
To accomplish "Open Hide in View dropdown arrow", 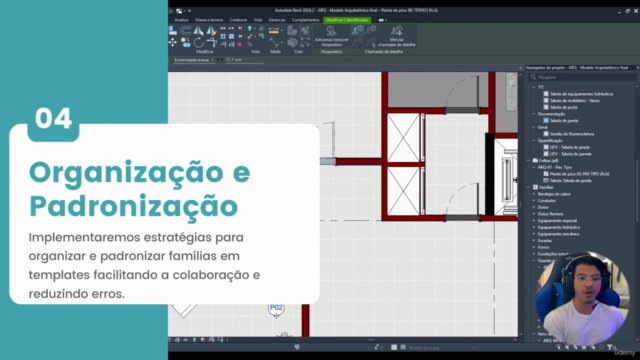I will 255,29.
